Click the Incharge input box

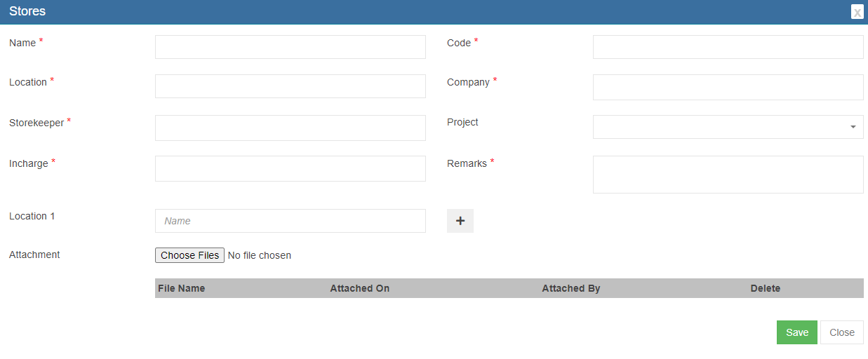(x=290, y=168)
